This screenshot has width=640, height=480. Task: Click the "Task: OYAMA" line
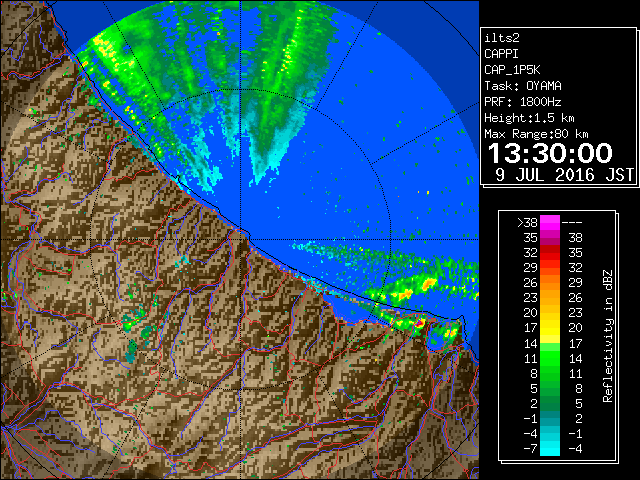click(x=523, y=86)
